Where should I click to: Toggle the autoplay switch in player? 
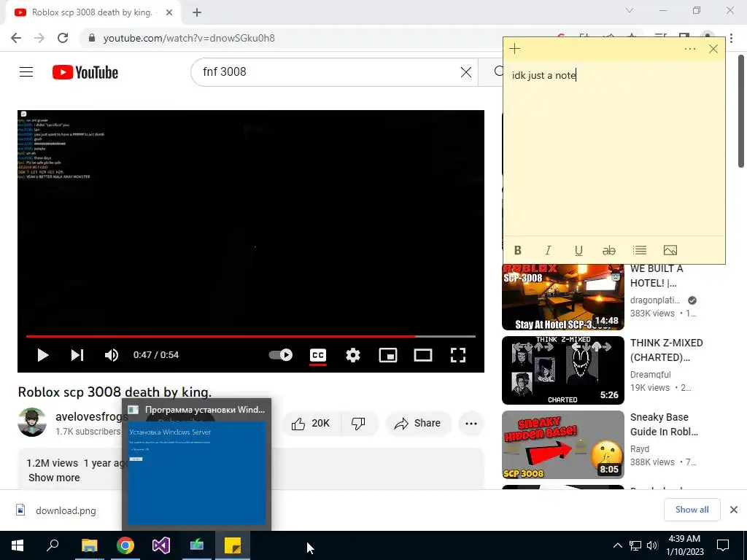(x=281, y=355)
